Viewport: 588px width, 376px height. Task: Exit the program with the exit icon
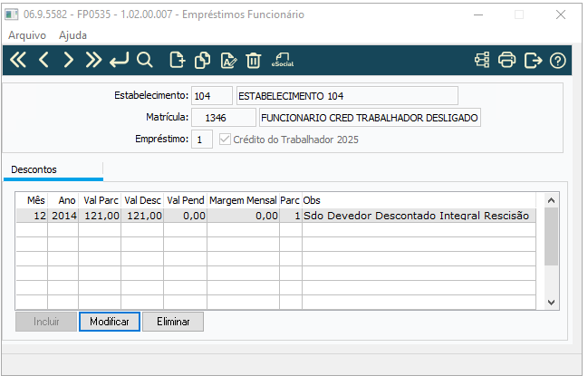tap(533, 60)
